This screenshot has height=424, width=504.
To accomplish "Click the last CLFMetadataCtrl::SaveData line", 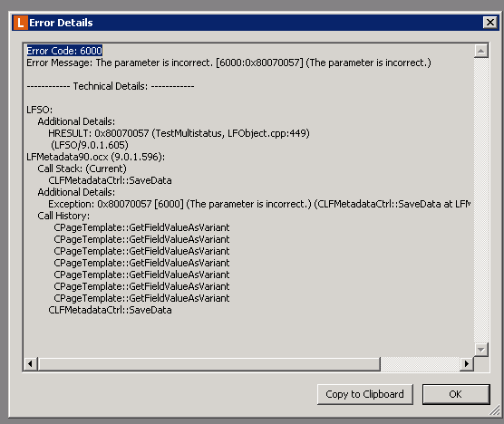I will pyautogui.click(x=110, y=310).
